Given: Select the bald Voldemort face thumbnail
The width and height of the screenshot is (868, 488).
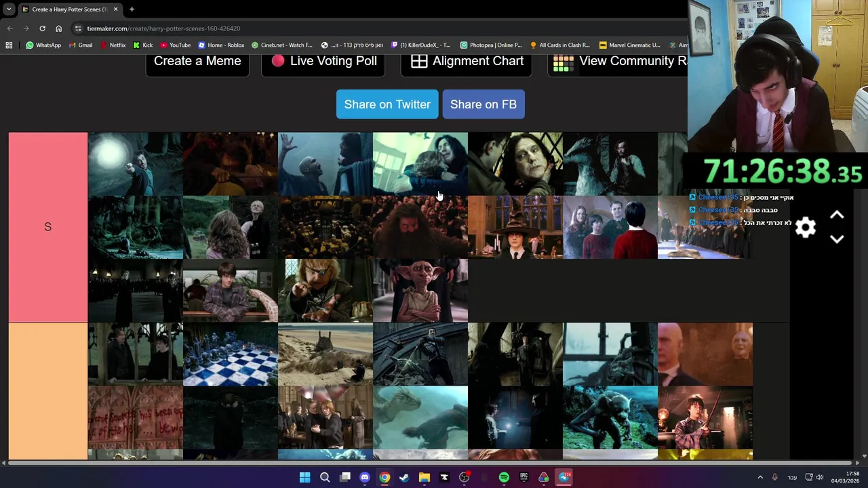Looking at the screenshot, I should 705,354.
